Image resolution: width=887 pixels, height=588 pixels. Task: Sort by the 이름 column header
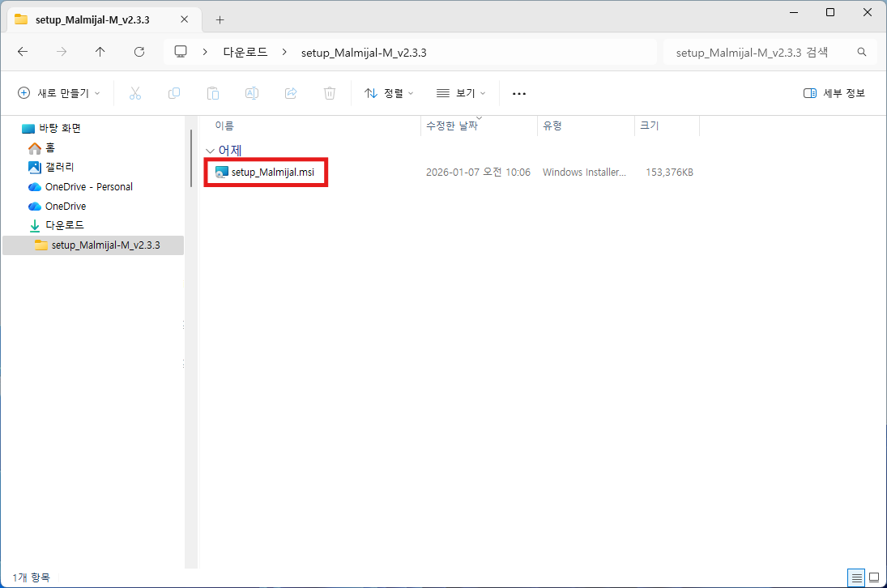(x=224, y=126)
